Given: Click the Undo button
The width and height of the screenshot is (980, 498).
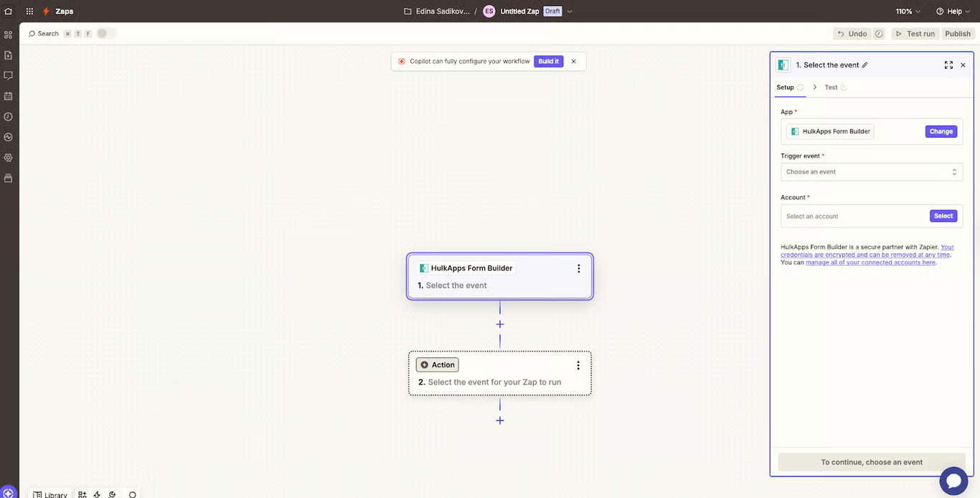Looking at the screenshot, I should 852,34.
